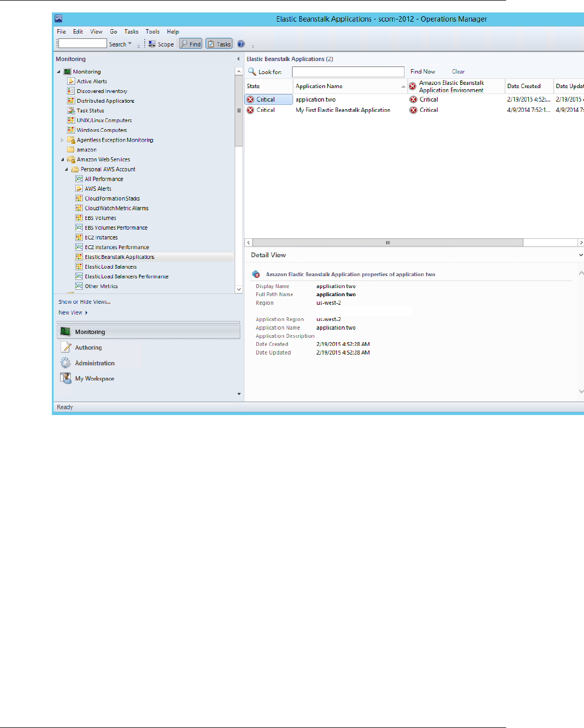Screen dimensions: 584x728
Task: Sort by Application Name column header
Action: tap(350, 86)
